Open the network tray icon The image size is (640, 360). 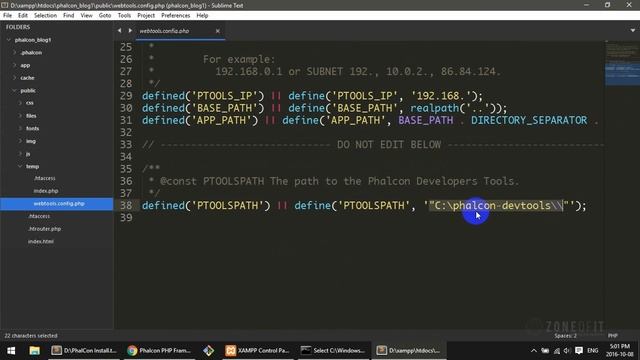[557, 351]
